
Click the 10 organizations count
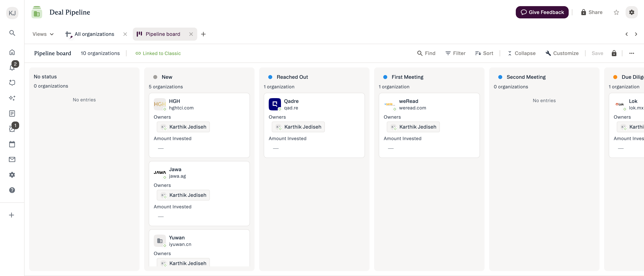100,53
